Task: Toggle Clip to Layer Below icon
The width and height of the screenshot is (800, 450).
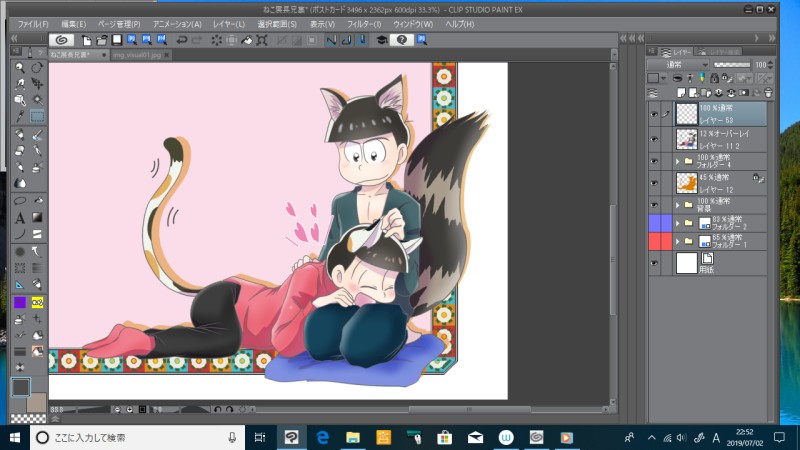Action: click(677, 78)
